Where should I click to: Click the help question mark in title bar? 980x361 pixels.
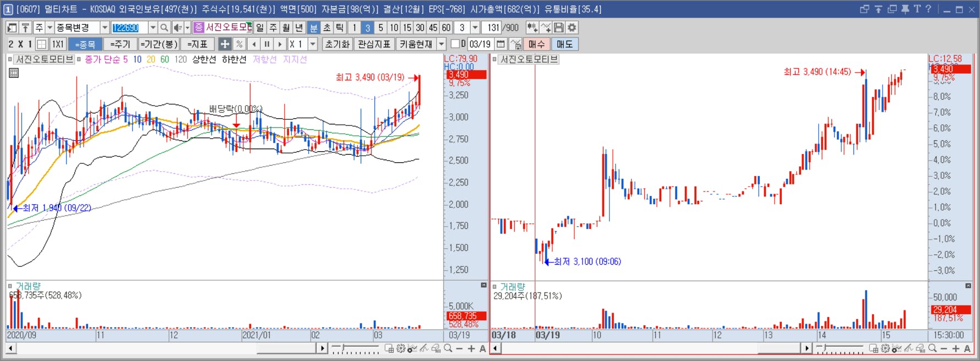click(928, 9)
